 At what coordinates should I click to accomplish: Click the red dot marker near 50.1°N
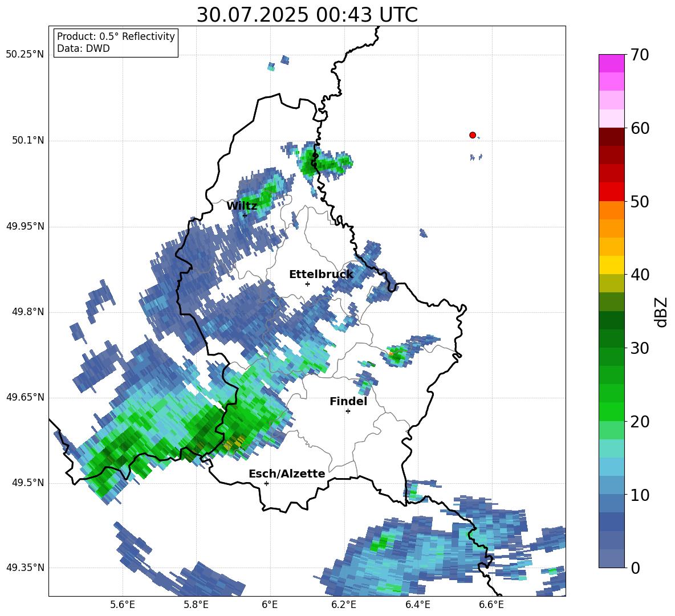tap(472, 135)
